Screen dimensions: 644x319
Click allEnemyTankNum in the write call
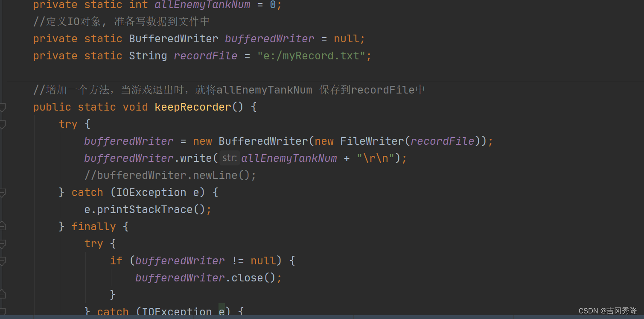point(289,158)
